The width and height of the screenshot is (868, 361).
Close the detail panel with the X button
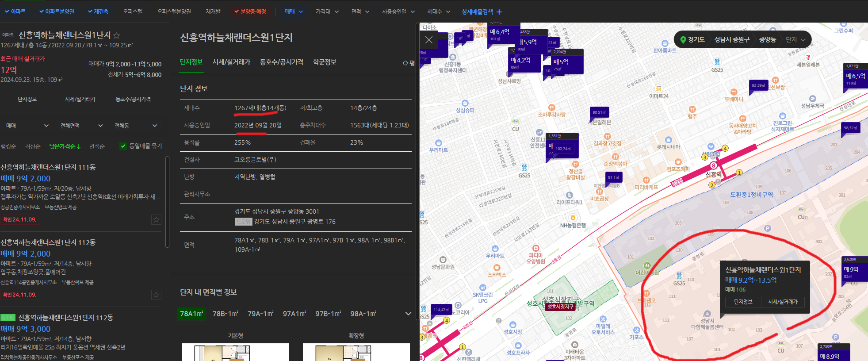[x=429, y=40]
